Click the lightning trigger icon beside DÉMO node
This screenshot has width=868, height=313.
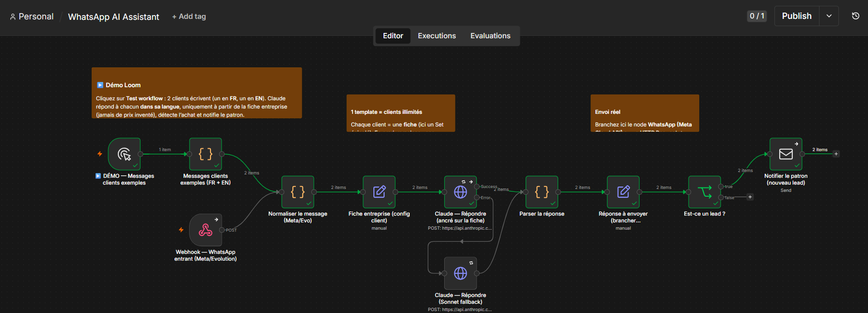click(x=100, y=154)
